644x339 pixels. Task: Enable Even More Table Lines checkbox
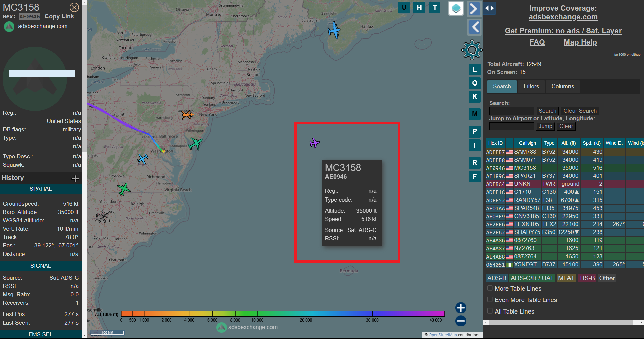[490, 300]
